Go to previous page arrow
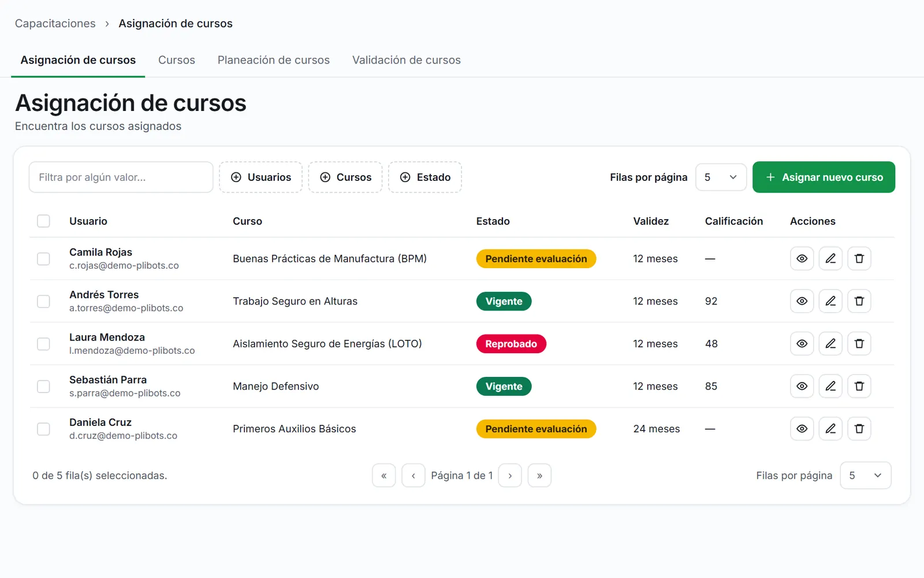This screenshot has height=578, width=924. [413, 476]
